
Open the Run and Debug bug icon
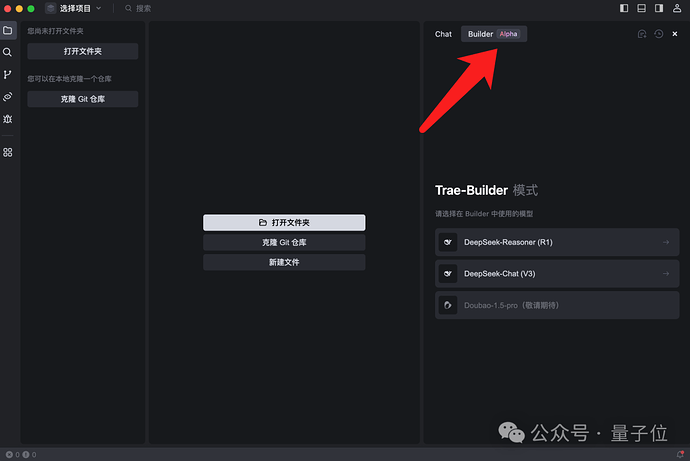7,119
